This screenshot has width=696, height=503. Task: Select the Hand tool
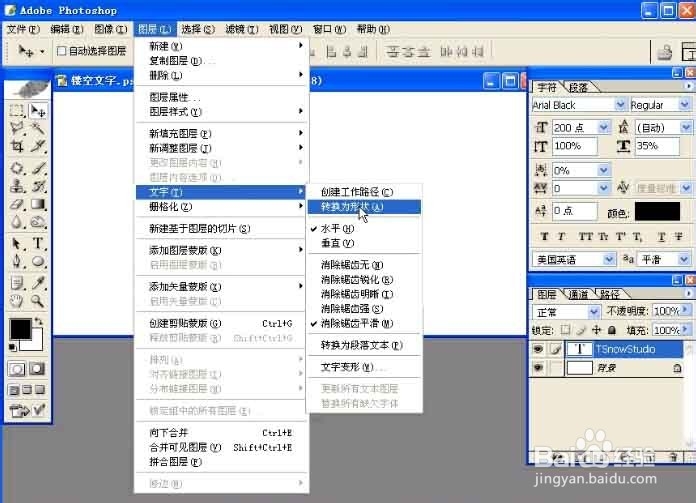tap(17, 301)
